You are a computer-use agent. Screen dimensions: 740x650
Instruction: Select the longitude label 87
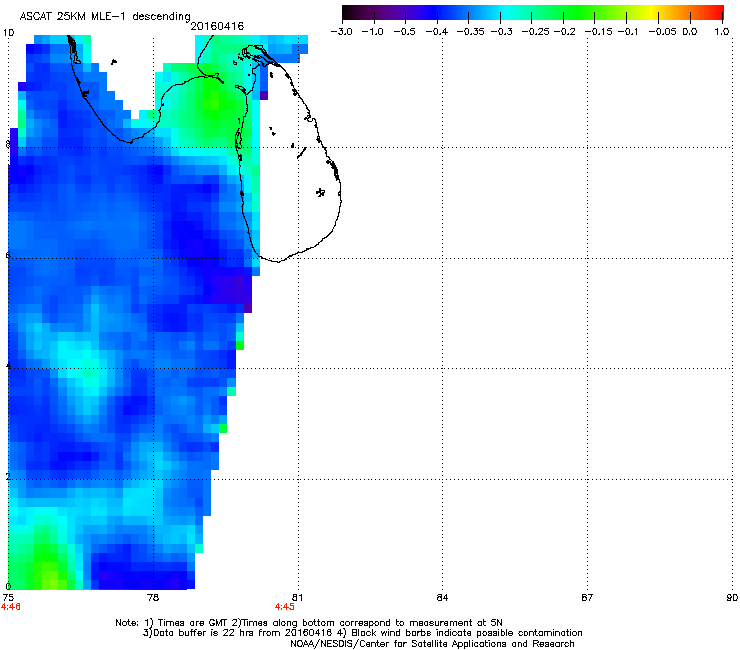(587, 598)
